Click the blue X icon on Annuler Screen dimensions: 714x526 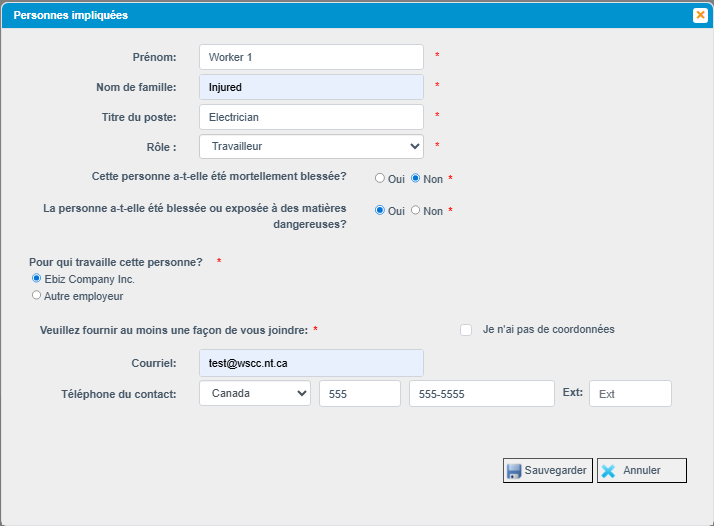[608, 471]
